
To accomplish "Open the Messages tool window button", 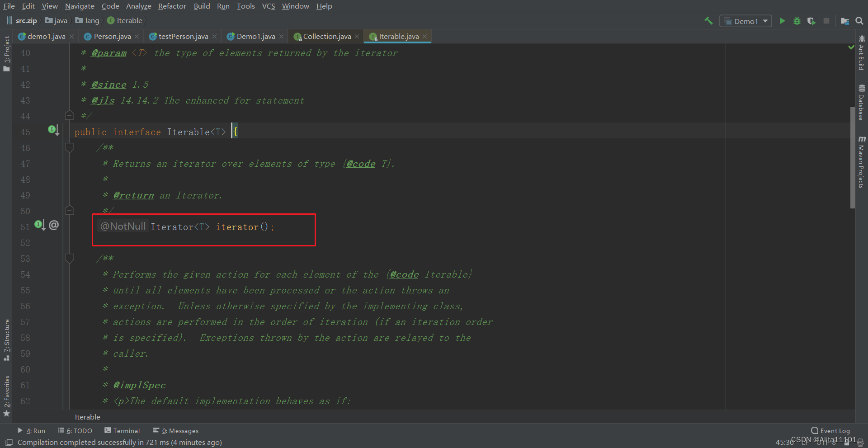I will click(x=176, y=431).
